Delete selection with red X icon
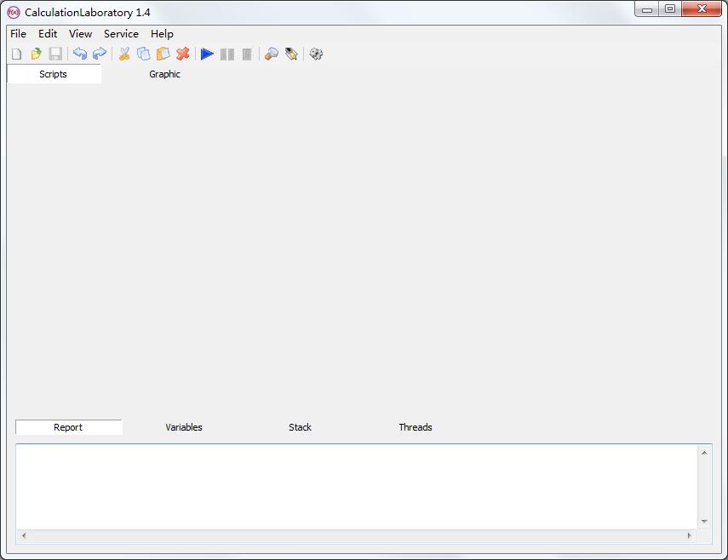 coord(183,54)
